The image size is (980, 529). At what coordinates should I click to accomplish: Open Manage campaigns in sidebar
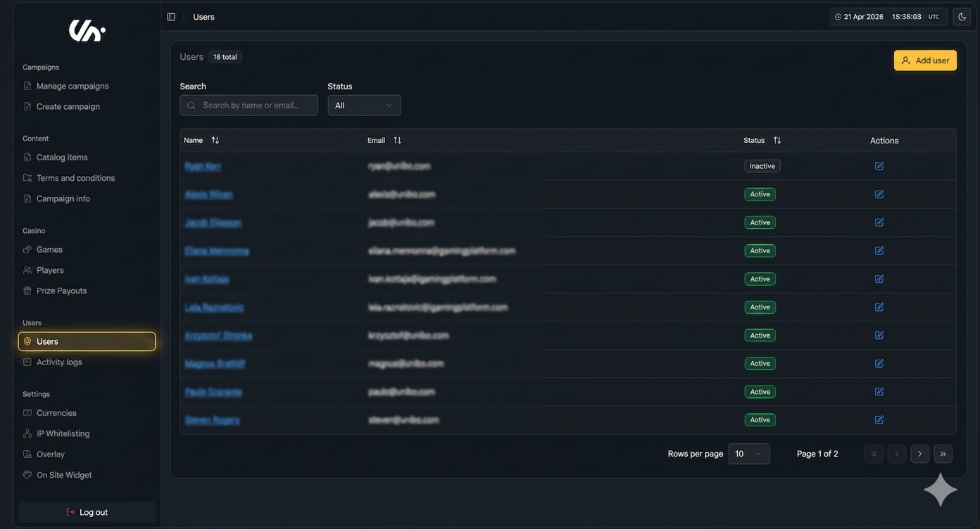point(72,86)
